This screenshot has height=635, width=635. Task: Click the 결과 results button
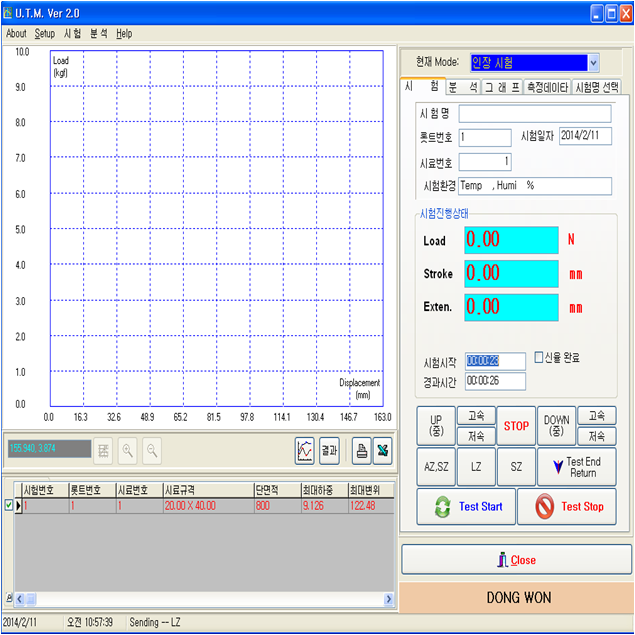[x=329, y=450]
